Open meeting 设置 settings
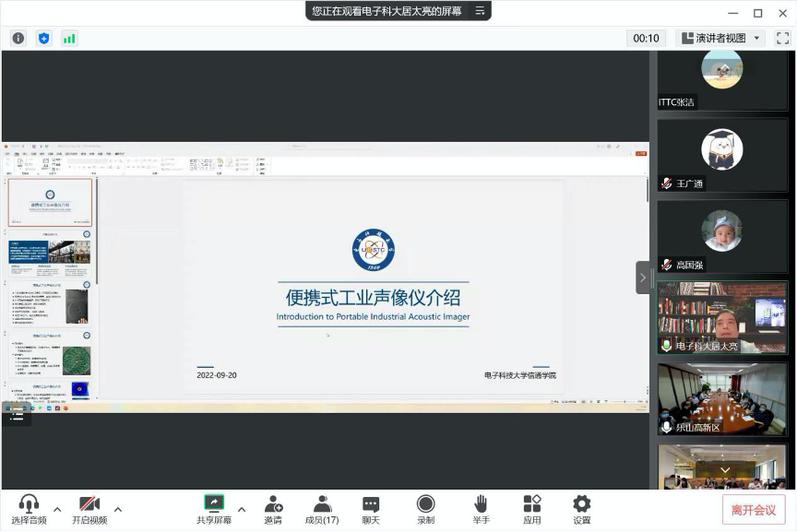Viewport: 797px width, 532px height. tap(581, 506)
